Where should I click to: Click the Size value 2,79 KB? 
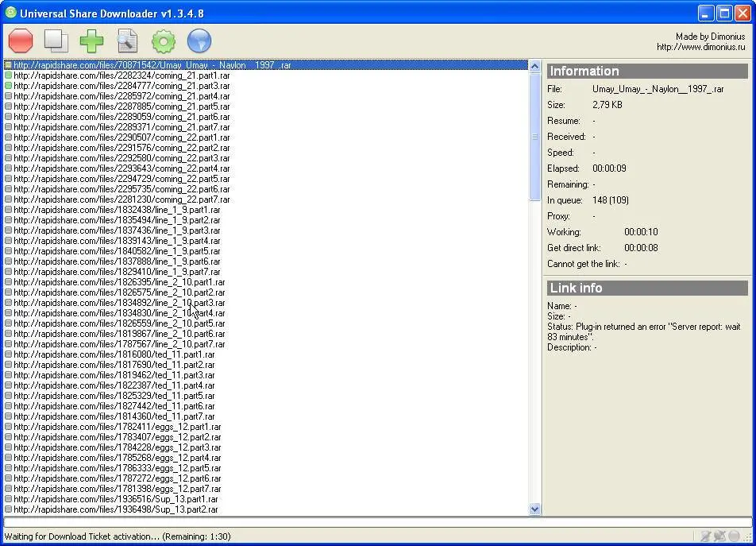[x=607, y=105]
